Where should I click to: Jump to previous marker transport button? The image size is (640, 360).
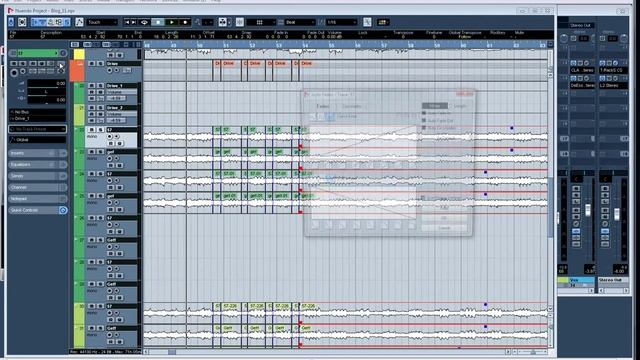[x=127, y=22]
